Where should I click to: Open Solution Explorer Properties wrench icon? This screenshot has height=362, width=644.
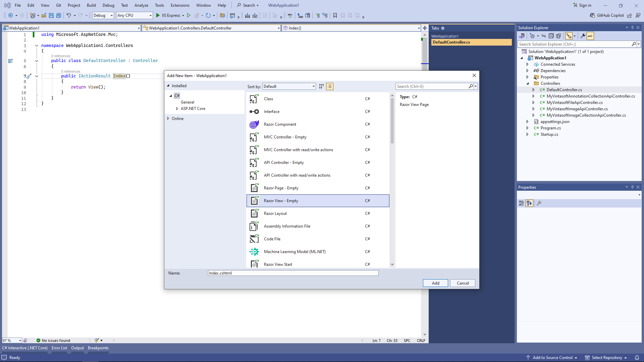(583, 36)
